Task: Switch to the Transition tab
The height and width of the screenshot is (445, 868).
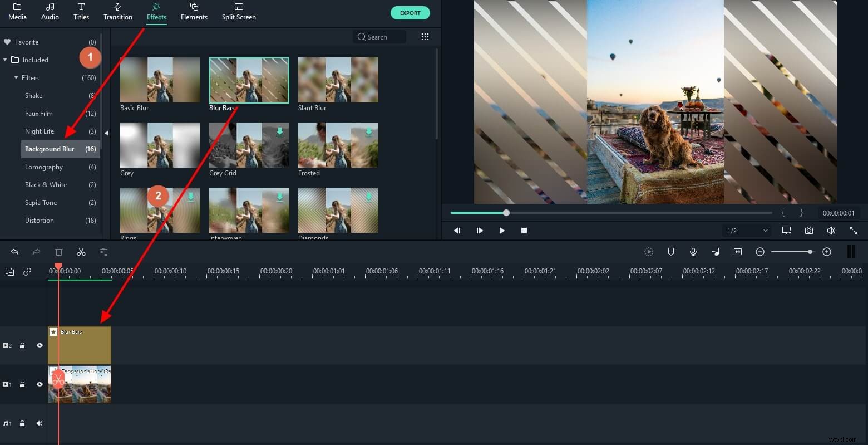Action: (x=117, y=12)
